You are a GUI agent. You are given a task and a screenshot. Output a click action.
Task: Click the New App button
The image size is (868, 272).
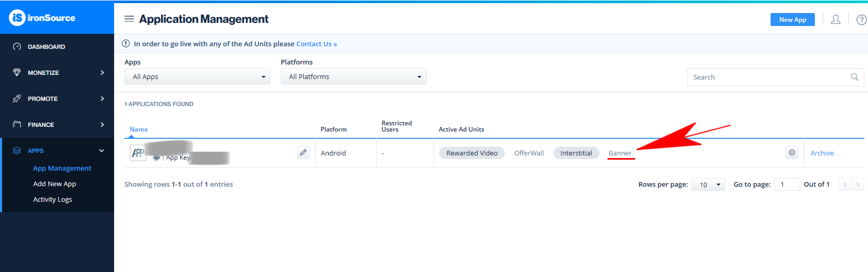pos(792,19)
